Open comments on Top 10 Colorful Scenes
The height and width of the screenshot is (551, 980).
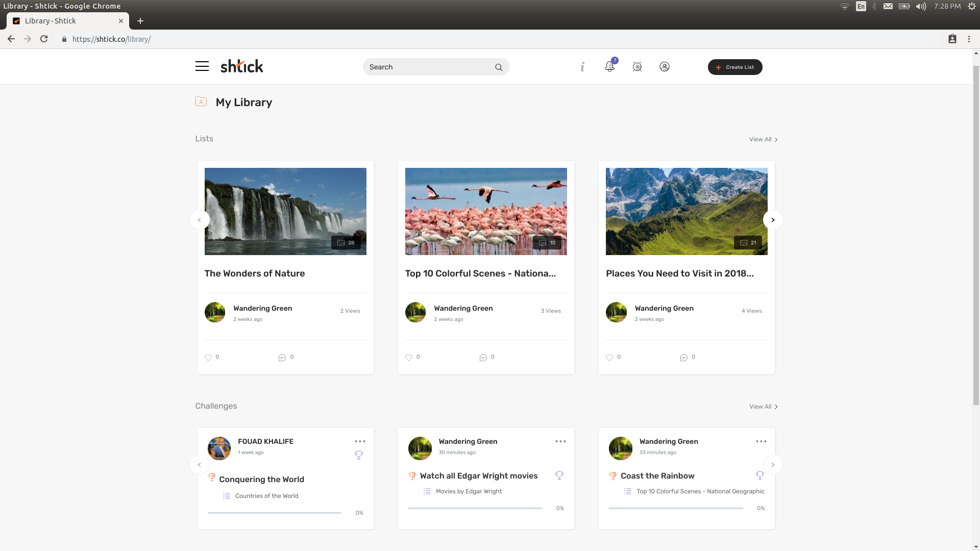(x=483, y=357)
